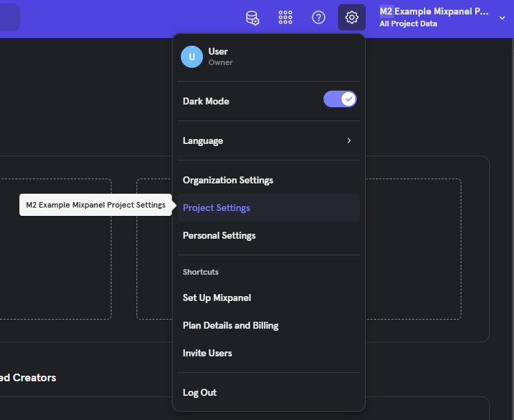This screenshot has height=420, width=514.
Task: Open Organization Settings
Action: pos(228,180)
